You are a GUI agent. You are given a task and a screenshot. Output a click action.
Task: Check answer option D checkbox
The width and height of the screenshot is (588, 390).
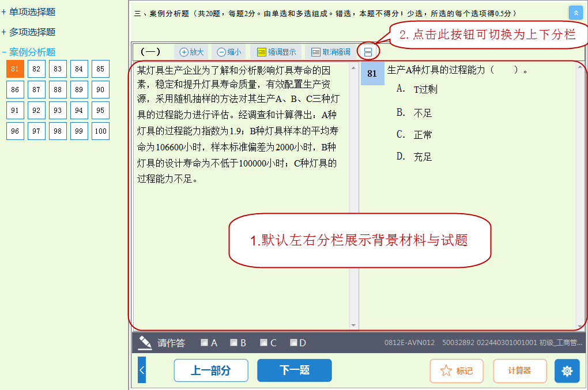tap(293, 342)
